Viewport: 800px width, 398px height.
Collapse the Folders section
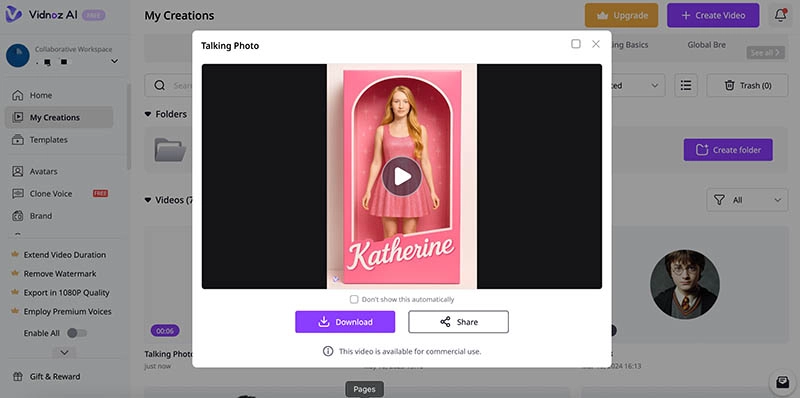point(148,114)
